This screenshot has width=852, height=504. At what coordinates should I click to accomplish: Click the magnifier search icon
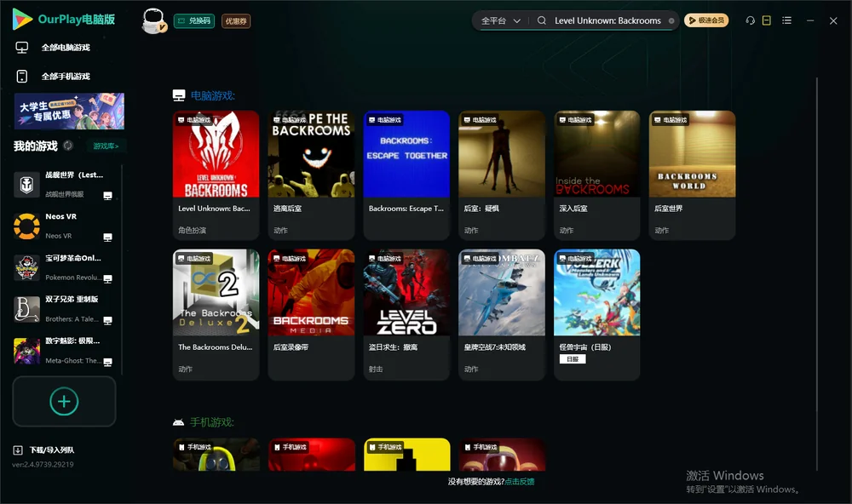click(x=541, y=20)
